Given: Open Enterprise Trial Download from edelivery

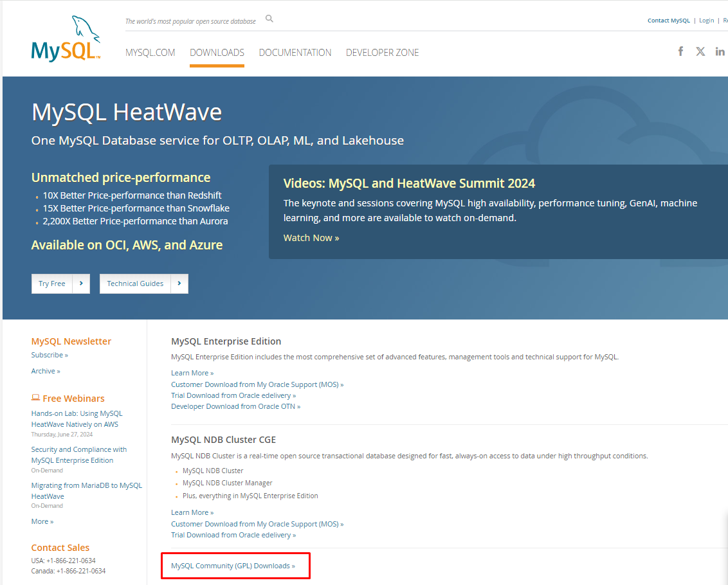Looking at the screenshot, I should 233,395.
